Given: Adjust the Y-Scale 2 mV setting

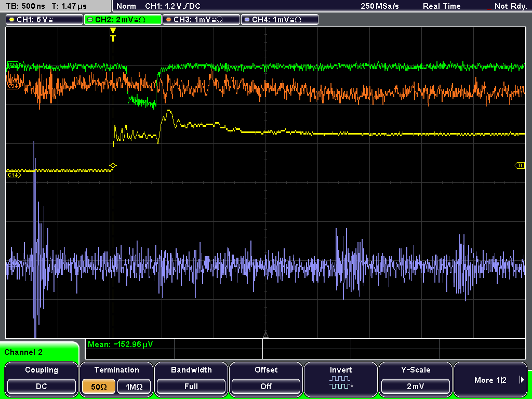Looking at the screenshot, I should tap(415, 379).
